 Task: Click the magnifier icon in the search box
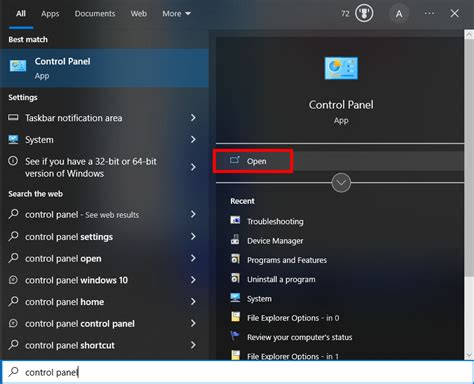click(13, 371)
